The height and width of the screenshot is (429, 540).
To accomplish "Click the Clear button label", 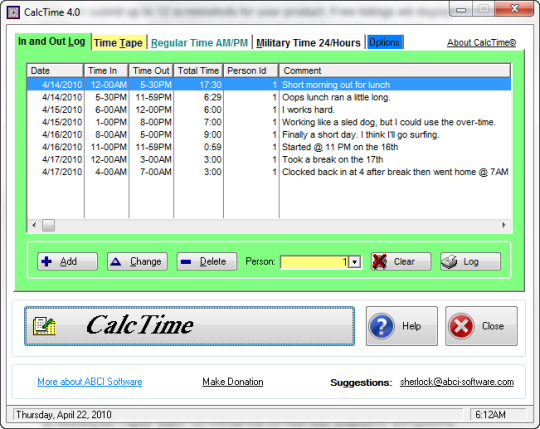I will (404, 262).
